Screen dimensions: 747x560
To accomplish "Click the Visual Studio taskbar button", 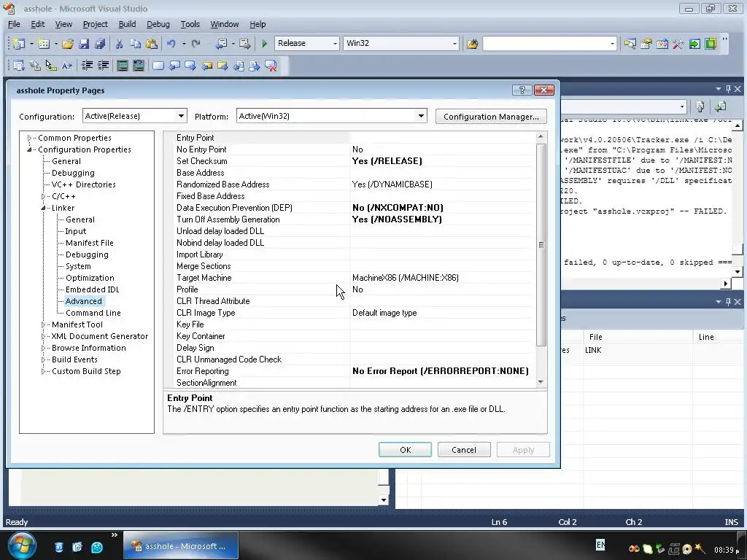I will (181, 545).
